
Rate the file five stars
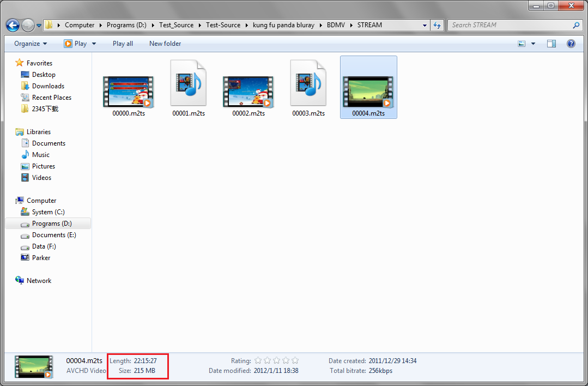[x=295, y=360]
